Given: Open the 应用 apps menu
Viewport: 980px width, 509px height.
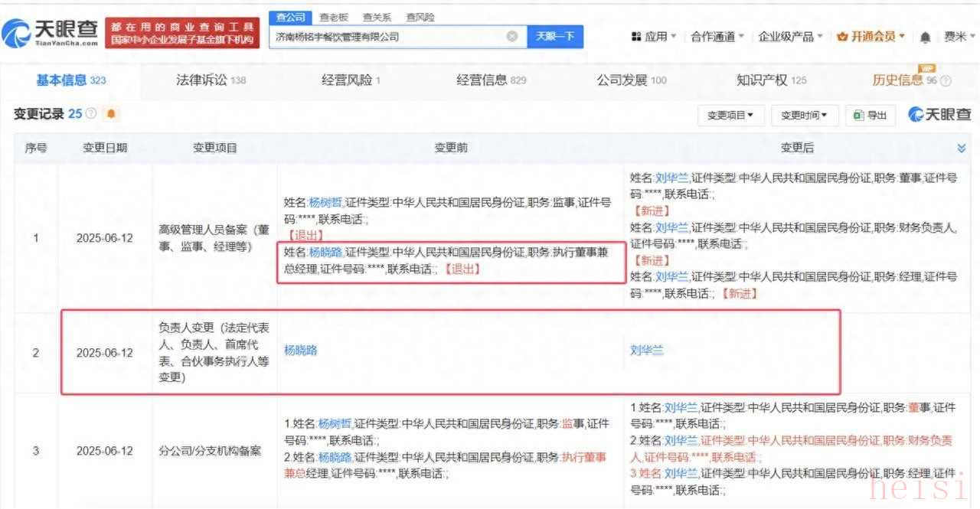Looking at the screenshot, I should (653, 36).
